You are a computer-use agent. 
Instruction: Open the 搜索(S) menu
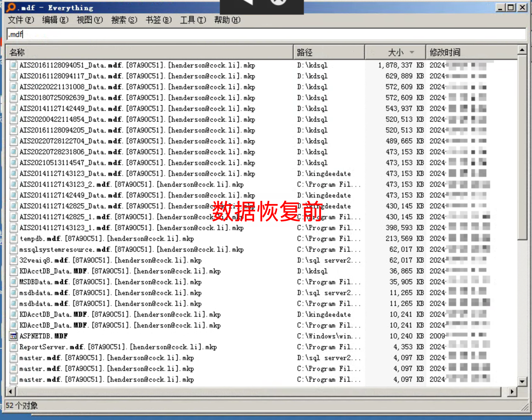pos(124,20)
